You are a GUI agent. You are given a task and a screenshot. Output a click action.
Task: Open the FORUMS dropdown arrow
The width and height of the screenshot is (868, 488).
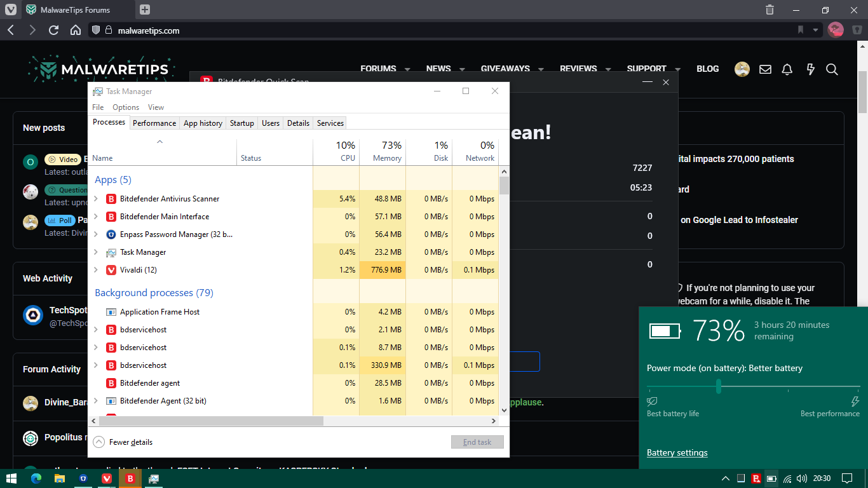point(407,69)
